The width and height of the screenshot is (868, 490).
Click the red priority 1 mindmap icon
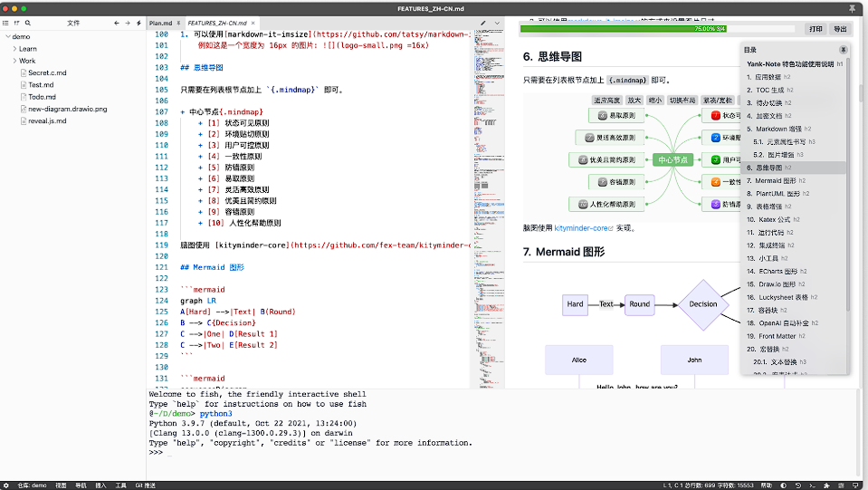pyautogui.click(x=715, y=116)
